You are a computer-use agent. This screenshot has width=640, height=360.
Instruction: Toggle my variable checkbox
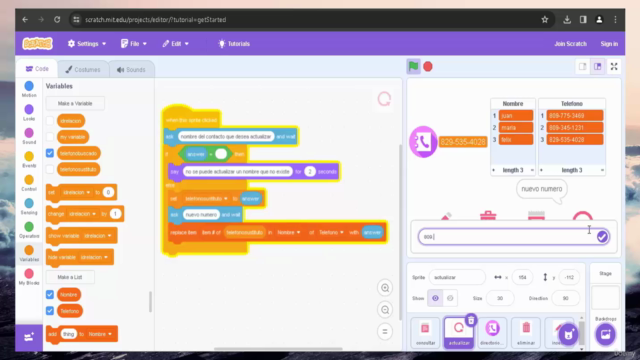click(50, 137)
